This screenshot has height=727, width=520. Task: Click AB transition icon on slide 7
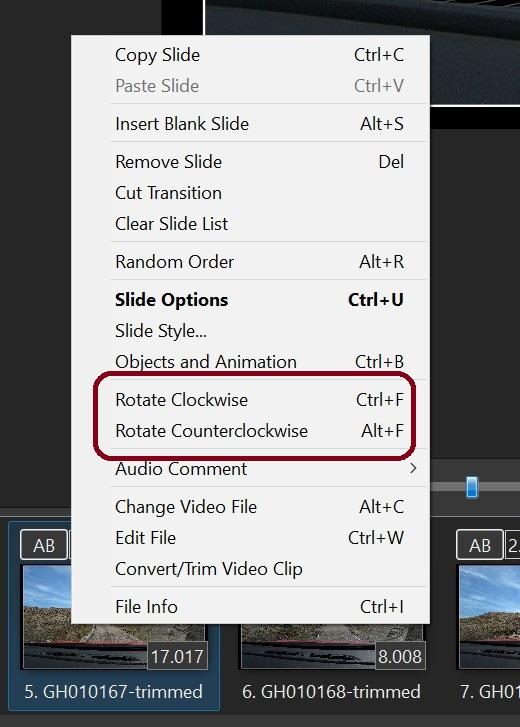(480, 545)
